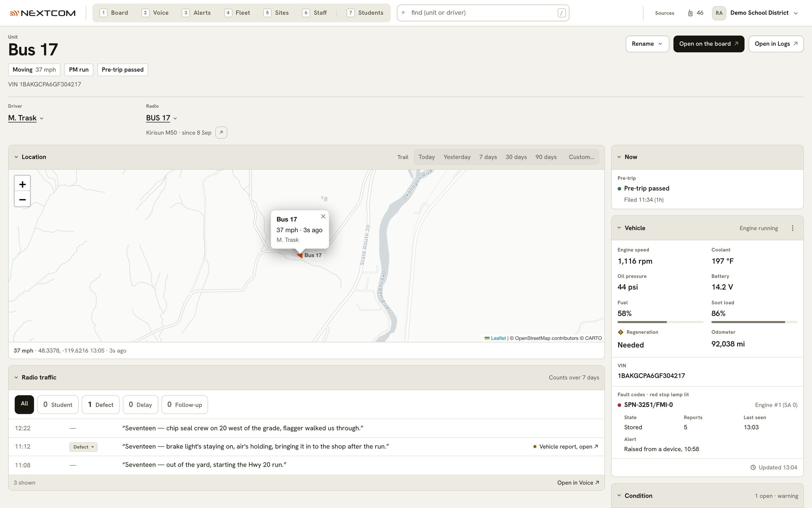Click the RA account avatar

click(719, 13)
